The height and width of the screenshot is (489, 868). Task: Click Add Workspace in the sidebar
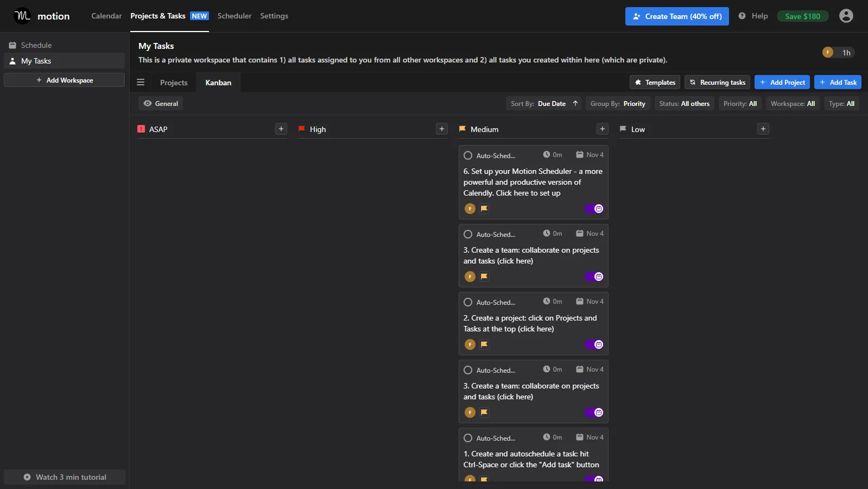[64, 80]
